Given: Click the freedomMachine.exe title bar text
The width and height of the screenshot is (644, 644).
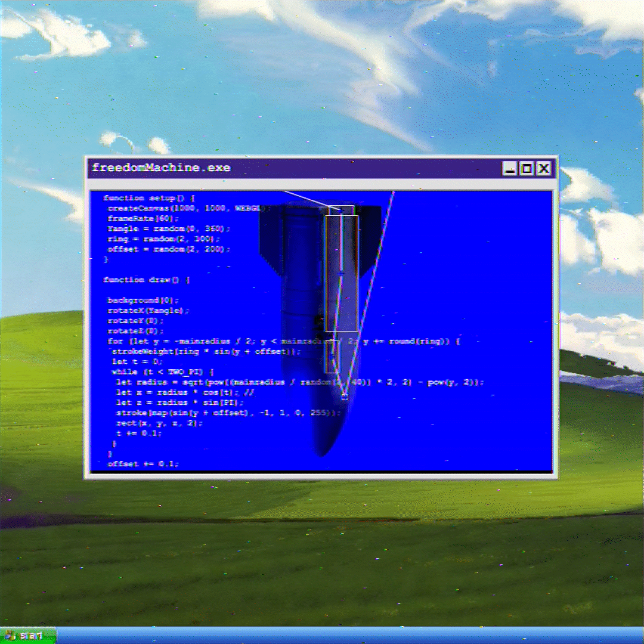Looking at the screenshot, I should click(x=161, y=168).
